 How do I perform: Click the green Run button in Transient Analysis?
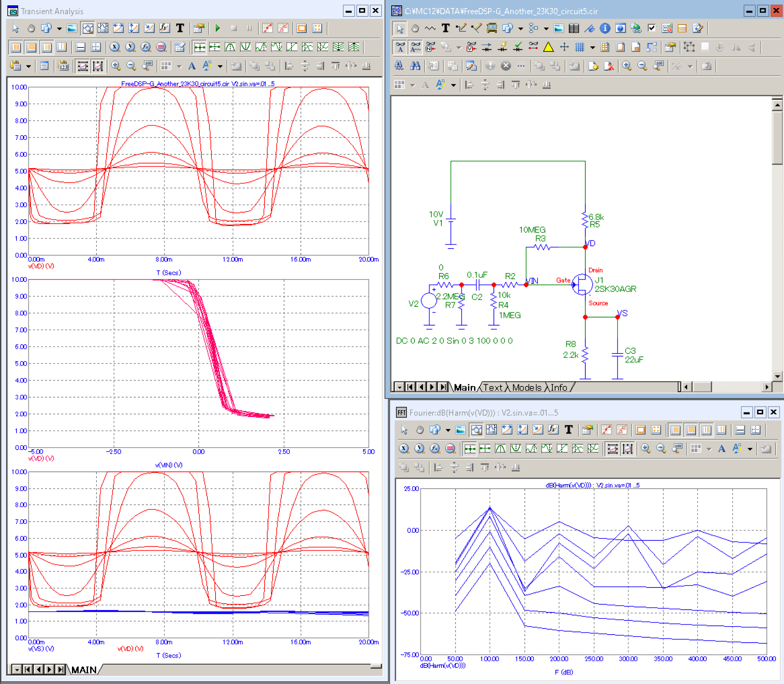(x=218, y=28)
